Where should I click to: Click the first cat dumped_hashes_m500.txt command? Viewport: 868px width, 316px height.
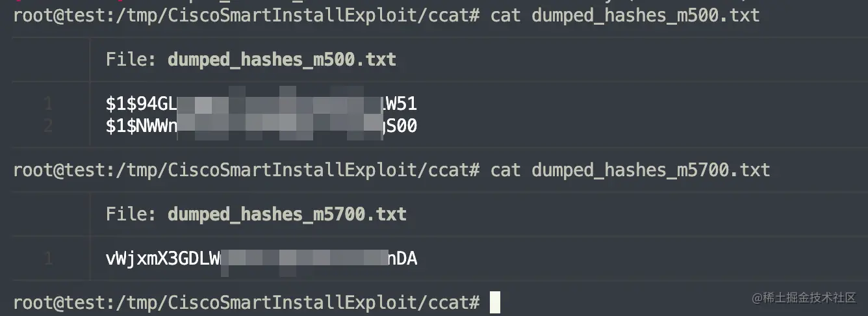pos(625,15)
